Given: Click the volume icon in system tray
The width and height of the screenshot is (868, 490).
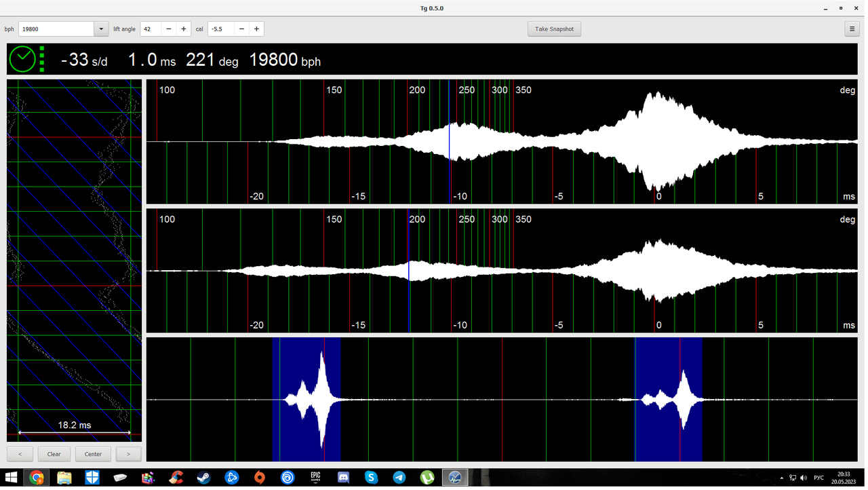Looking at the screenshot, I should coord(803,478).
